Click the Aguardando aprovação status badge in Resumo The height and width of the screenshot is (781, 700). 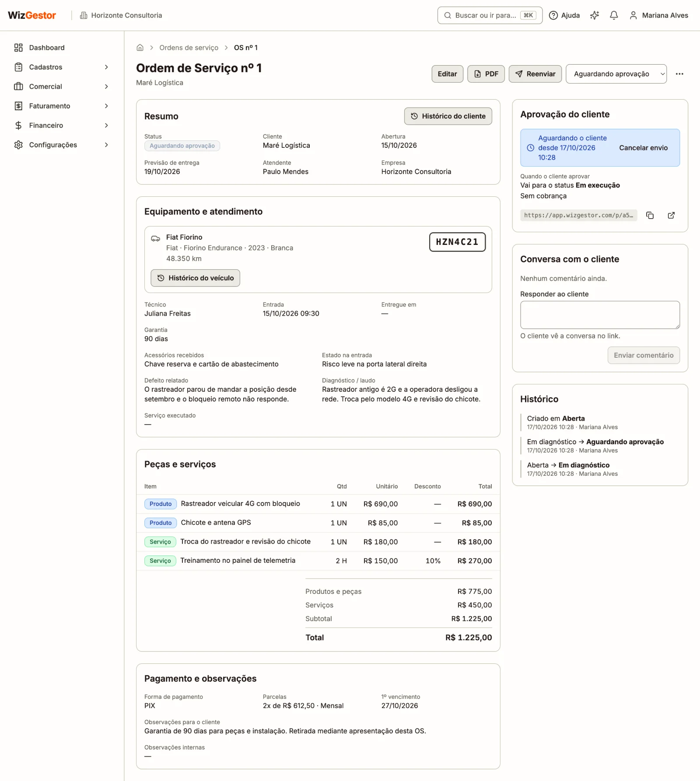[182, 146]
